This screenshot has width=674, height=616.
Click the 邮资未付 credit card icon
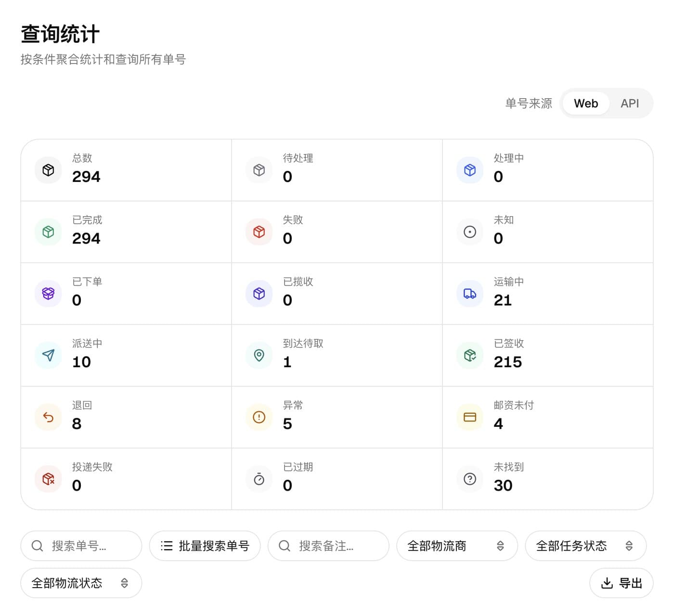point(470,417)
